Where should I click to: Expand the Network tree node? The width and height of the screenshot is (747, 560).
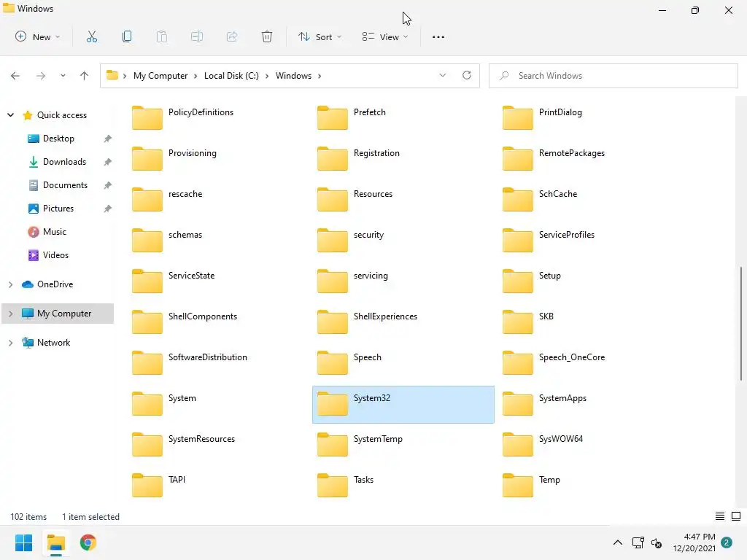tap(10, 343)
